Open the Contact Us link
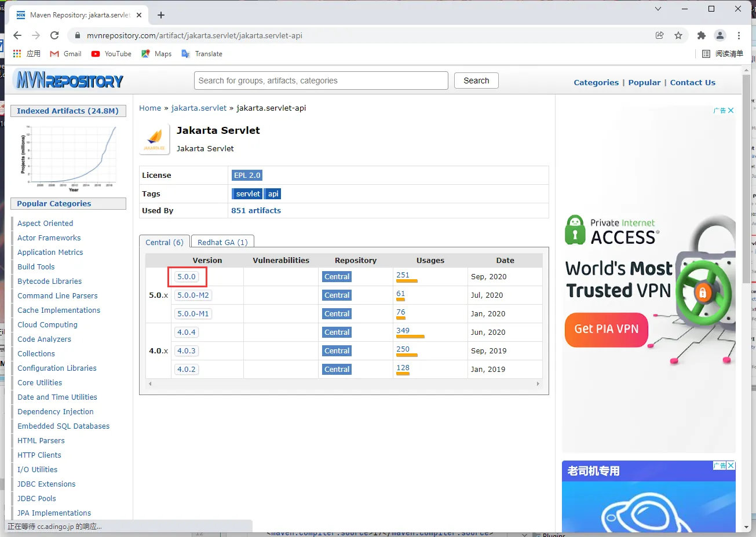This screenshot has width=756, height=537. click(692, 82)
